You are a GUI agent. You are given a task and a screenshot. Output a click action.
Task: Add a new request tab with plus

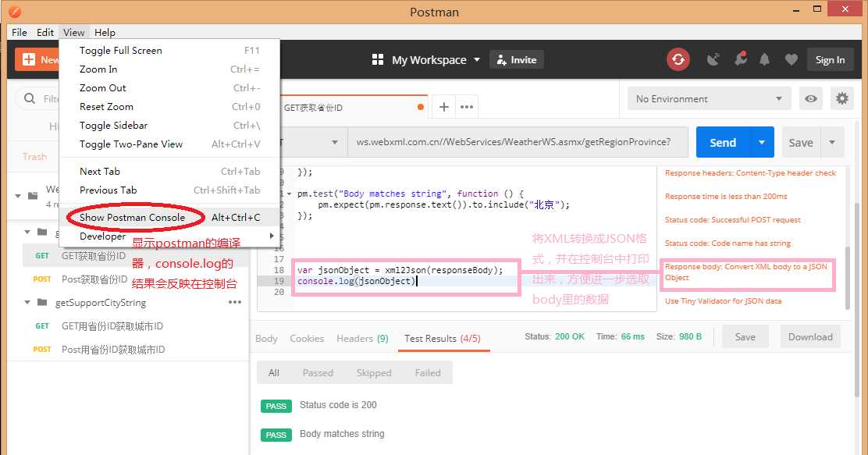point(443,107)
